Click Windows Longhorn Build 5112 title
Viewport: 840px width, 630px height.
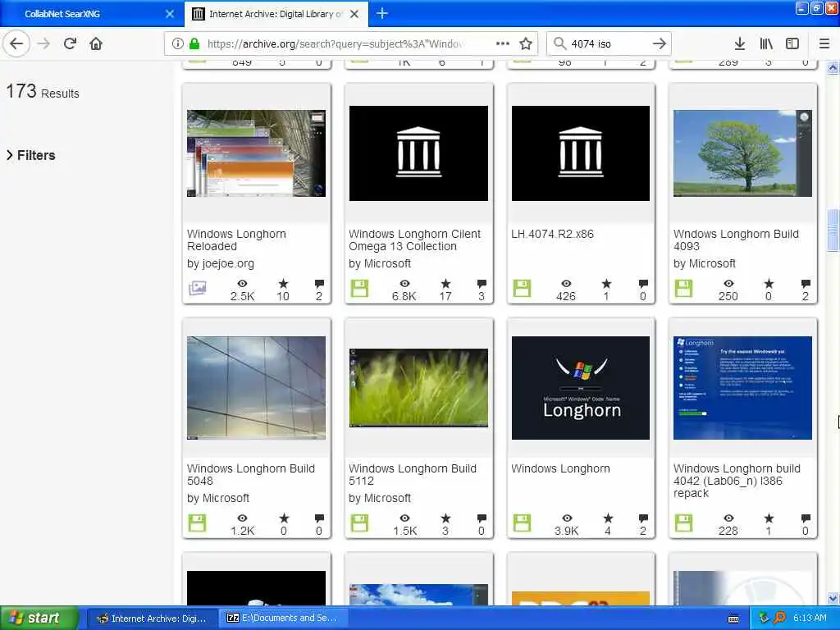click(x=413, y=475)
